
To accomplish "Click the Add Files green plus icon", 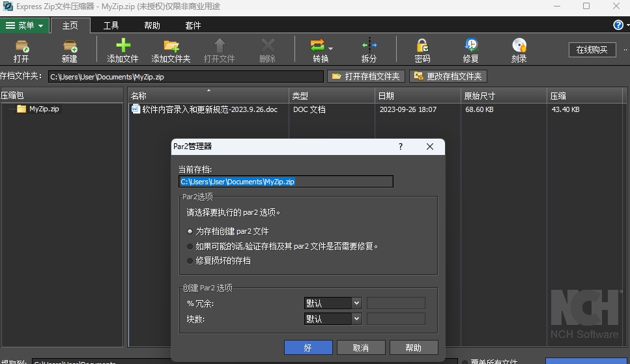I will coord(123,46).
